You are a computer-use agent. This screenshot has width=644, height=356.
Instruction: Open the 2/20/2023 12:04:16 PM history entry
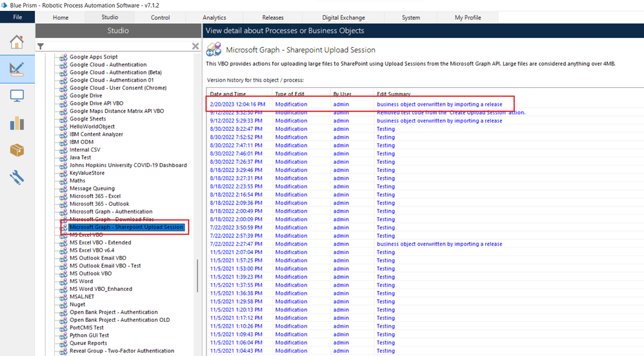(x=237, y=104)
